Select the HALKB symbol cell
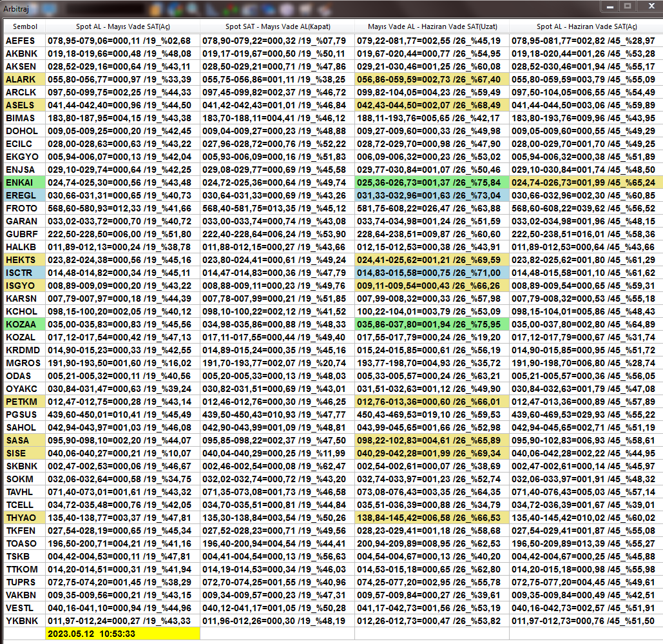The image size is (663, 644). pyautogui.click(x=24, y=247)
